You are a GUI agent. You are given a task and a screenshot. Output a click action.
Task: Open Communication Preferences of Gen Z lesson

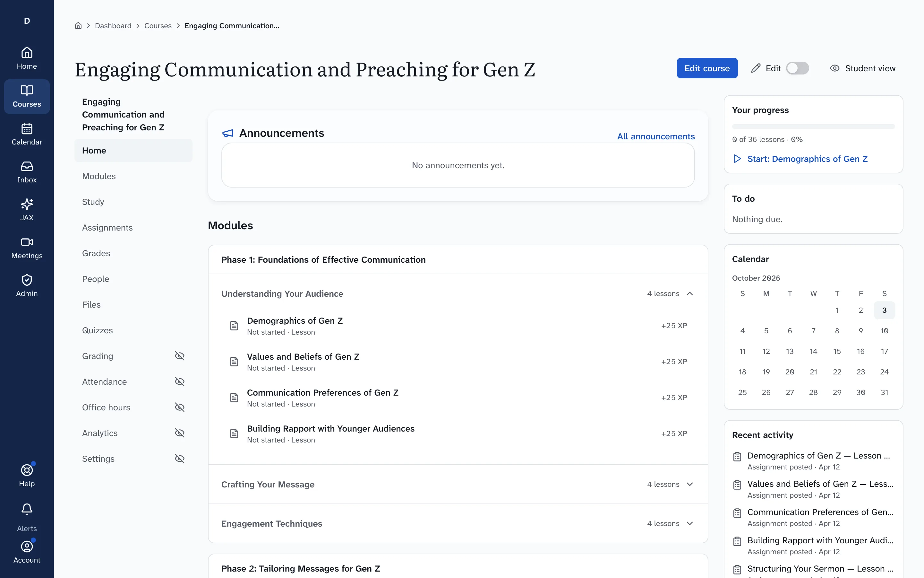coord(458,398)
